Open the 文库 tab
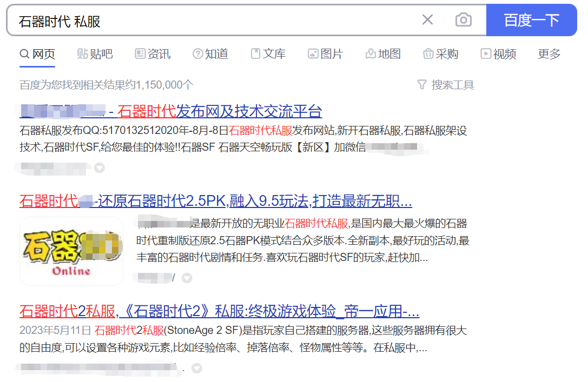 (268, 54)
